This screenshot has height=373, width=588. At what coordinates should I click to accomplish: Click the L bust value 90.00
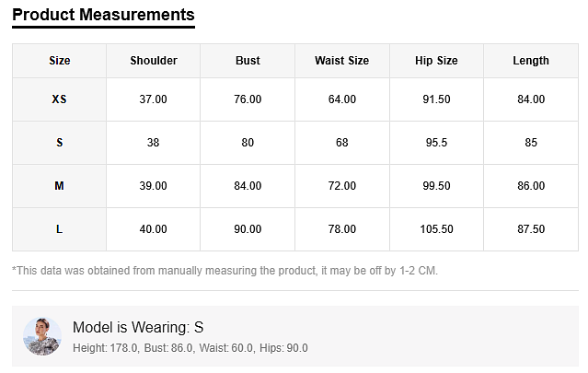tap(248, 229)
